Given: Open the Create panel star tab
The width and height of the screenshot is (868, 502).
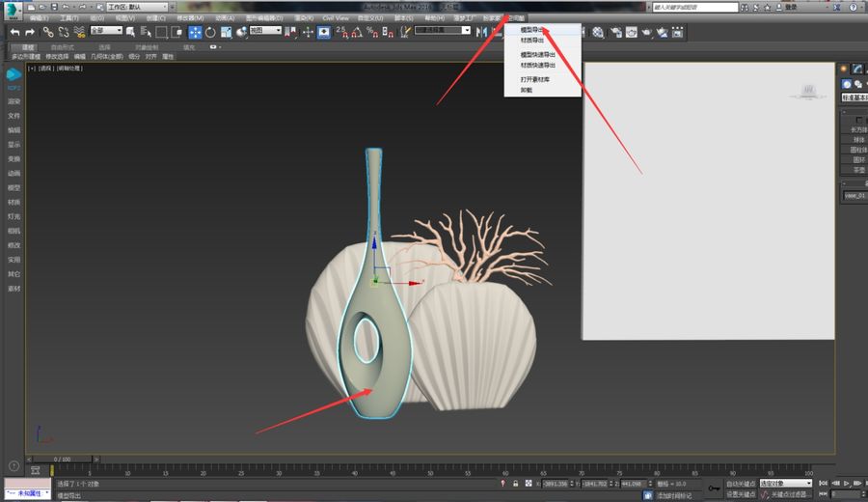Looking at the screenshot, I should (x=844, y=69).
